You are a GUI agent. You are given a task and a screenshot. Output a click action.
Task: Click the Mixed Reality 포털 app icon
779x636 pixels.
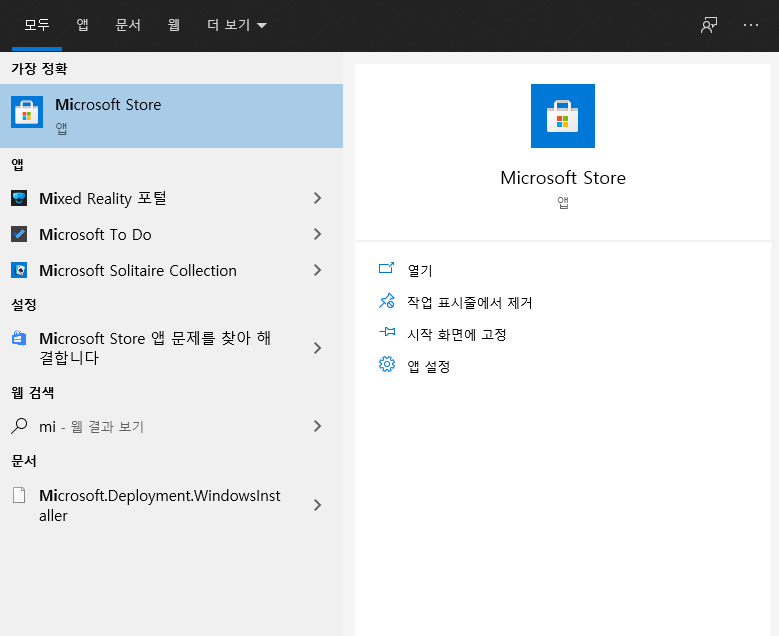(x=19, y=198)
